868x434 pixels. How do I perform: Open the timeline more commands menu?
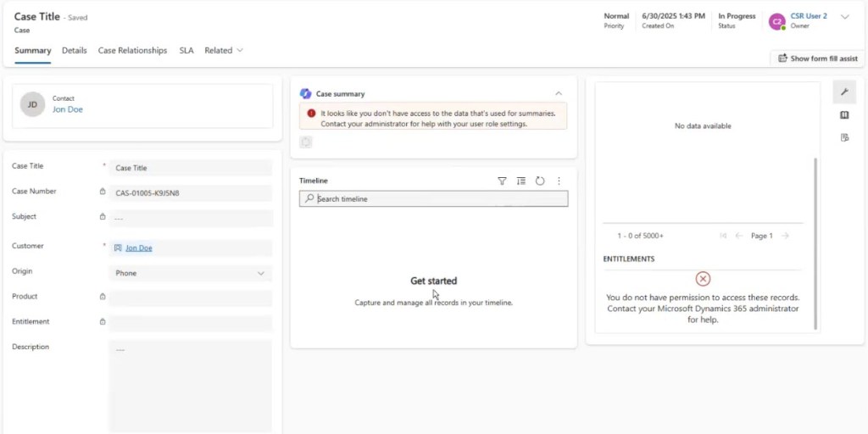coord(559,181)
